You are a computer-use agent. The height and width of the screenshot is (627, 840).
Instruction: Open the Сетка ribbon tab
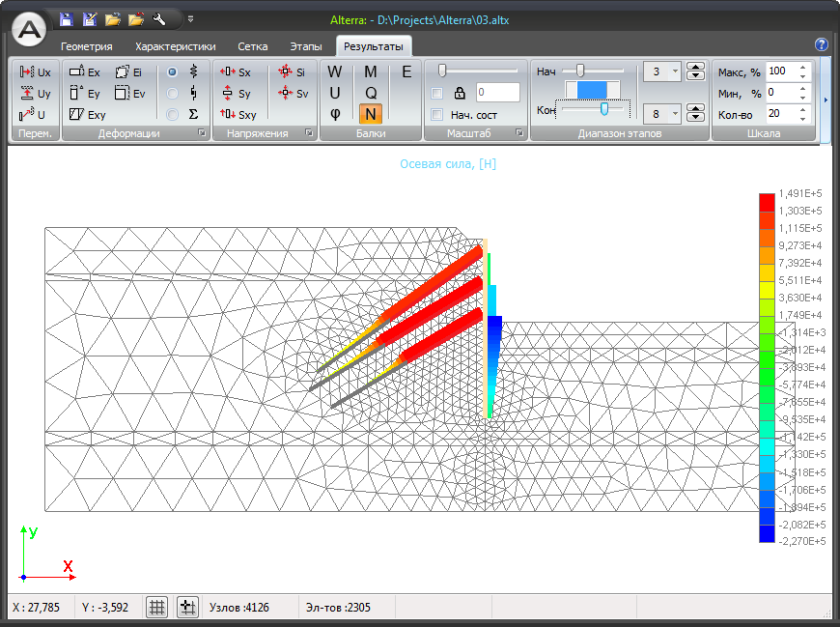pyautogui.click(x=253, y=46)
